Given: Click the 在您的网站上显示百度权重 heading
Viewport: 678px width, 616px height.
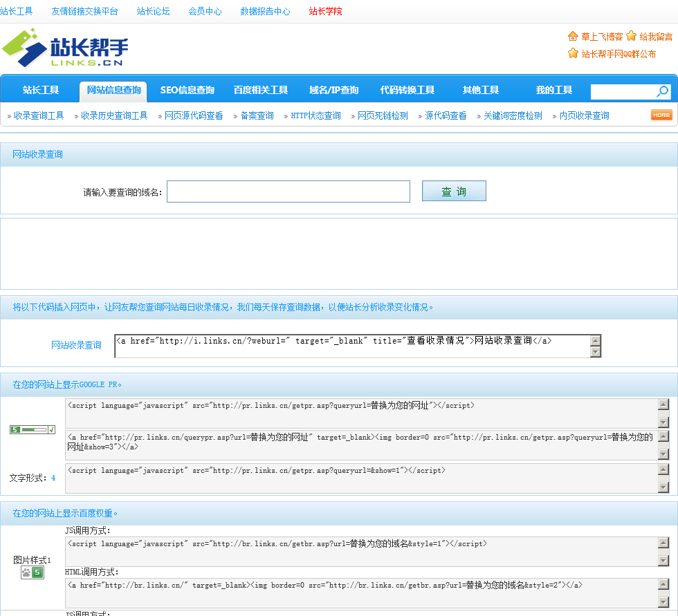Looking at the screenshot, I should pyautogui.click(x=65, y=513).
